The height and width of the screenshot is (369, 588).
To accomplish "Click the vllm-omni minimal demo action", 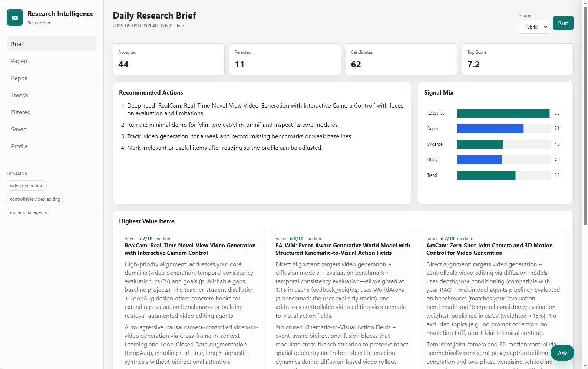I will click(x=233, y=125).
